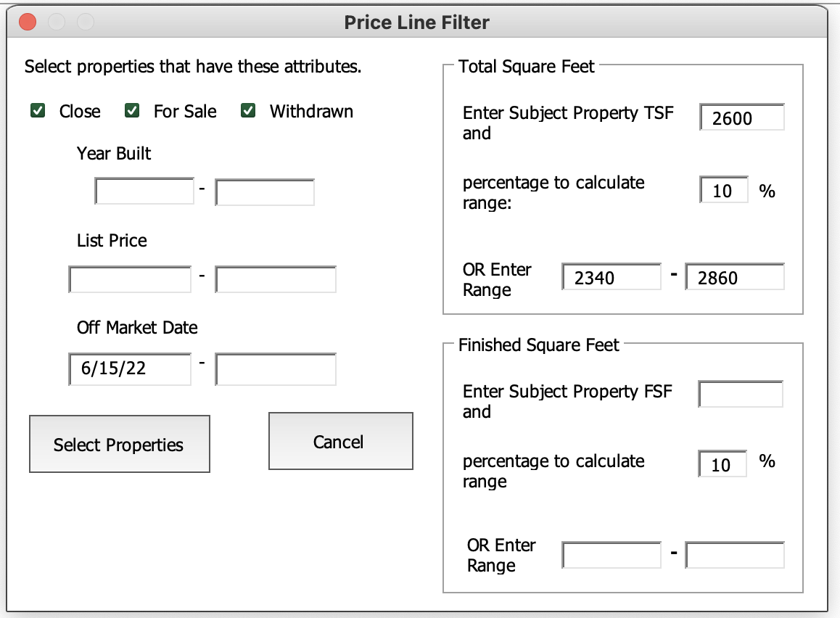Viewport: 840px width, 618px height.
Task: Click the Off Market Date end field
Action: pos(276,368)
